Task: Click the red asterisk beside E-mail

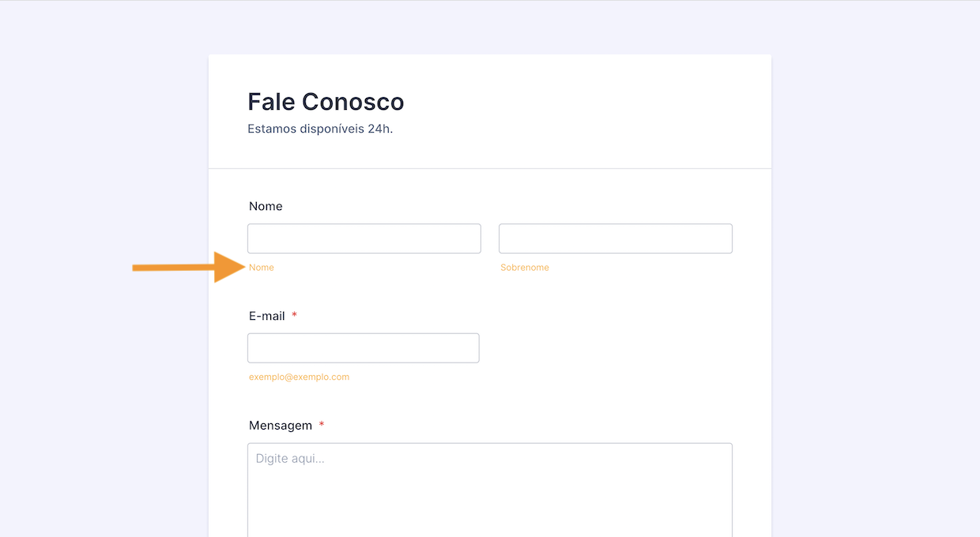Action: tap(295, 316)
